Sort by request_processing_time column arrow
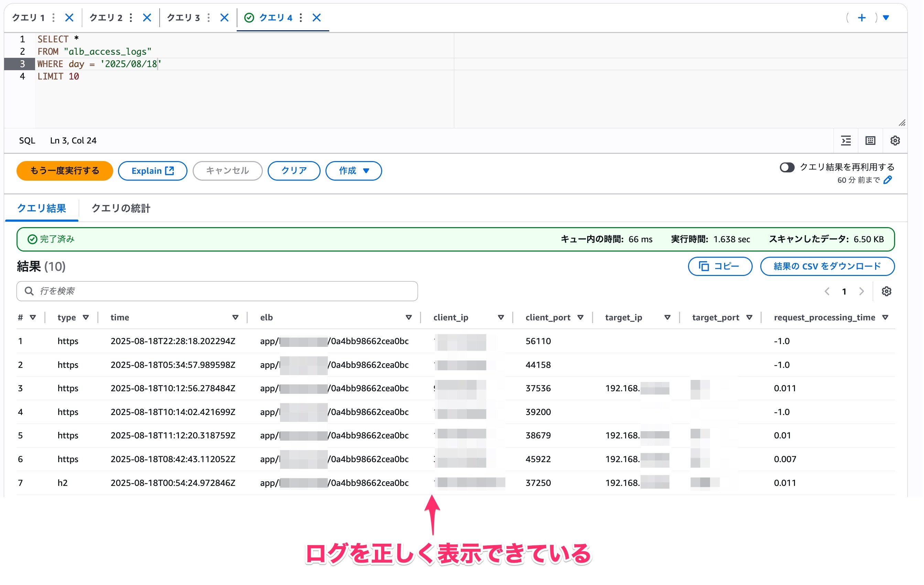The height and width of the screenshot is (585, 924). click(x=885, y=318)
